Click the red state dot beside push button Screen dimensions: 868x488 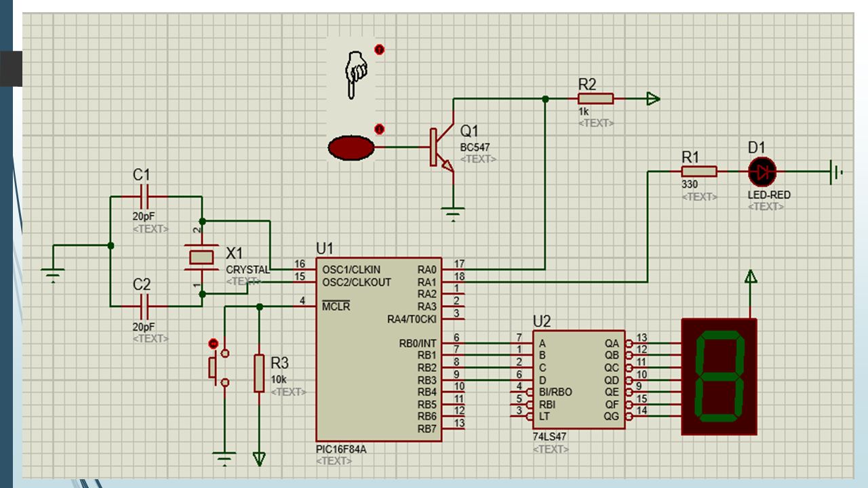click(213, 343)
